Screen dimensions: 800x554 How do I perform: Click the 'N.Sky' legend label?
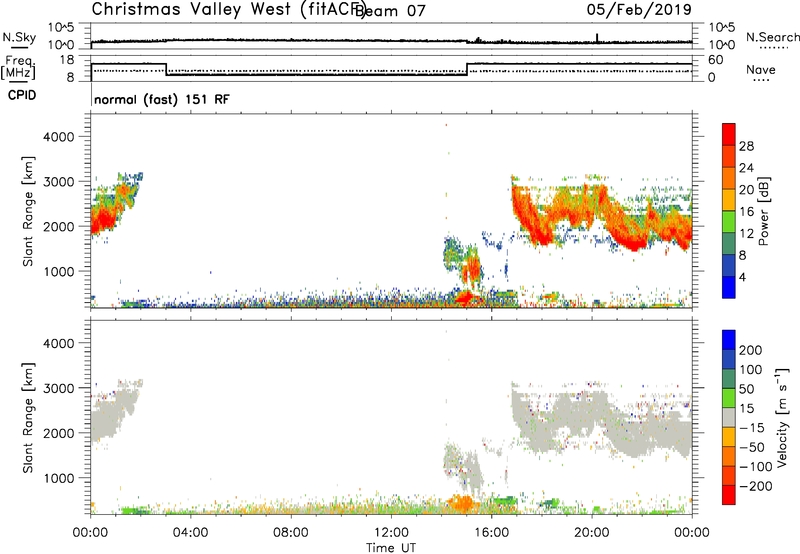point(19,37)
